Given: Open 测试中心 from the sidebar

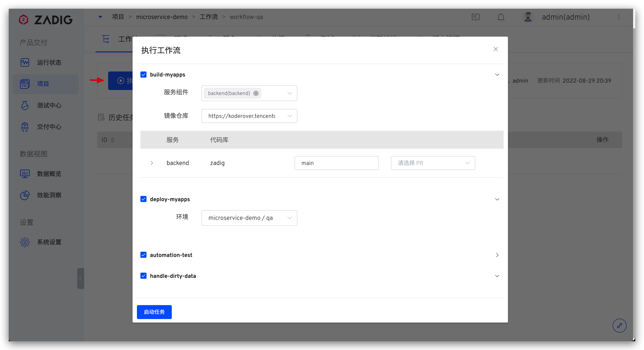Looking at the screenshot, I should [x=49, y=105].
